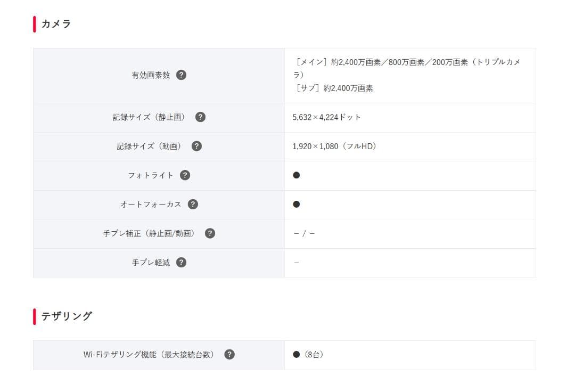Screen dimensions: 575x392
Task: Click the テザリング section heading
Action: [x=67, y=315]
